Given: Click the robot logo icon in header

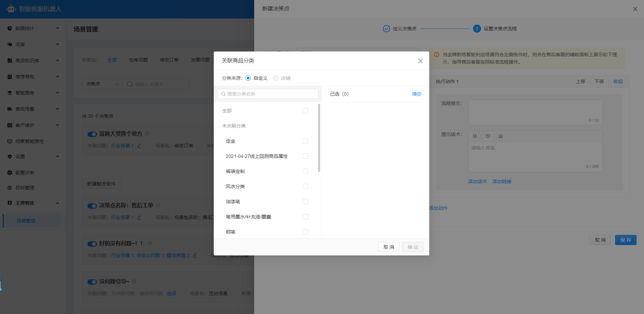Looking at the screenshot, I should (11, 9).
